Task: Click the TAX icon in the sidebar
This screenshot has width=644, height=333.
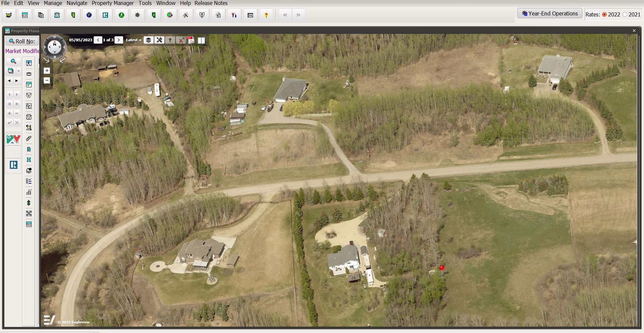Action: 29,224
